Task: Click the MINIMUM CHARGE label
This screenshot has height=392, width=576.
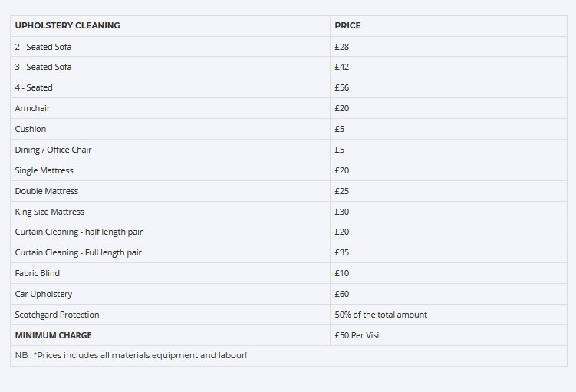Action: (x=53, y=336)
